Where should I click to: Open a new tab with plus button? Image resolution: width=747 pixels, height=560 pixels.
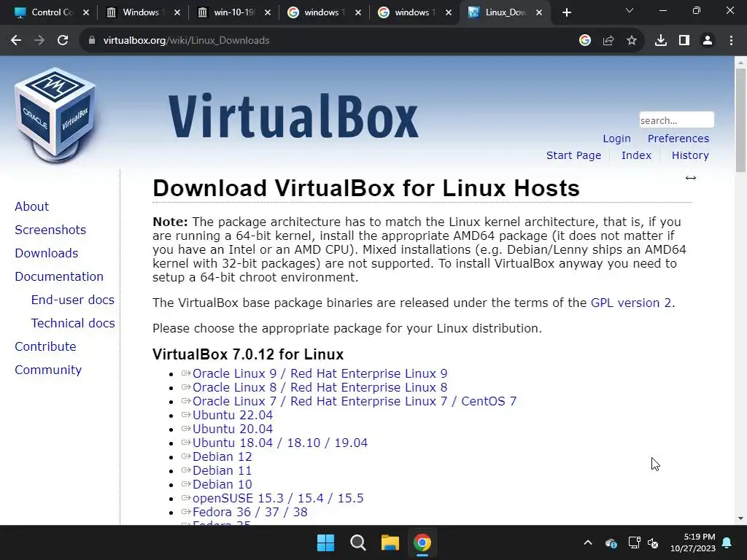pyautogui.click(x=566, y=12)
